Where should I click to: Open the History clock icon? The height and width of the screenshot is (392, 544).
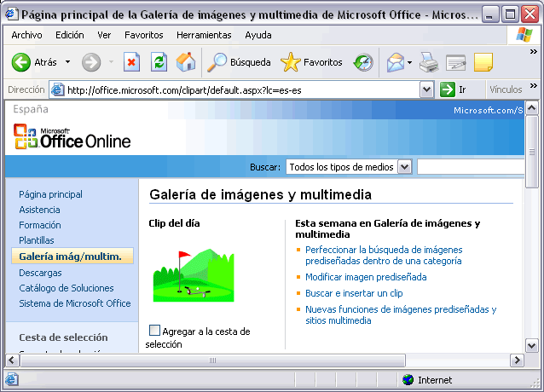[364, 62]
